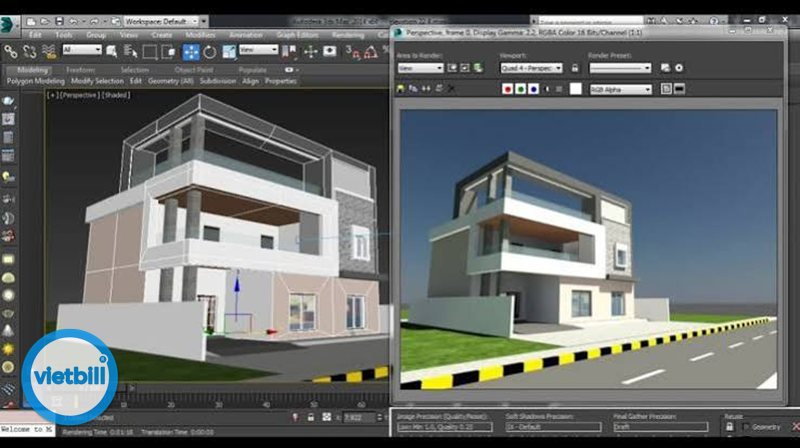Toggle the Angle Snap icon
This screenshot has height=448, width=800.
(x=371, y=51)
